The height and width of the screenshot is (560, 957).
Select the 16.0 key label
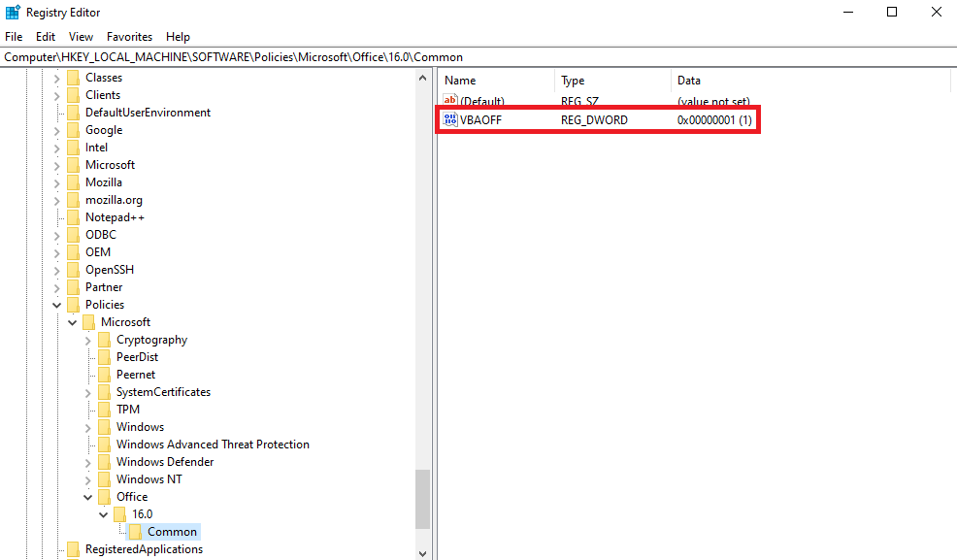tap(143, 514)
